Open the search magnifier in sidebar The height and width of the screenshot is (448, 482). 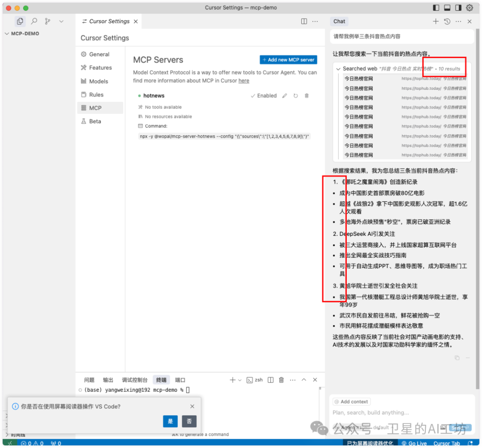[34, 21]
